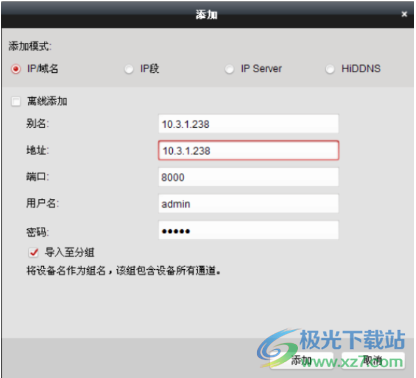The width and height of the screenshot is (416, 378).
Task: Switch adding mode to HiDDNS
Action: (x=330, y=69)
